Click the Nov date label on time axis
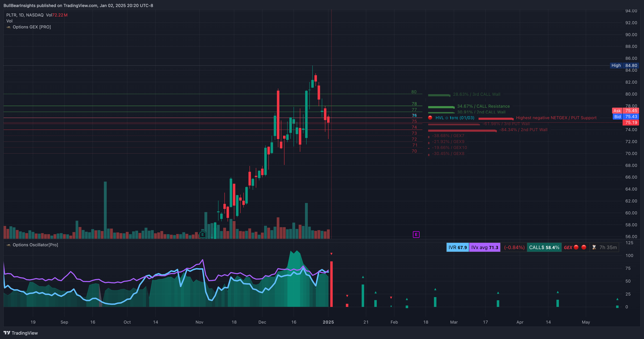 199,322
